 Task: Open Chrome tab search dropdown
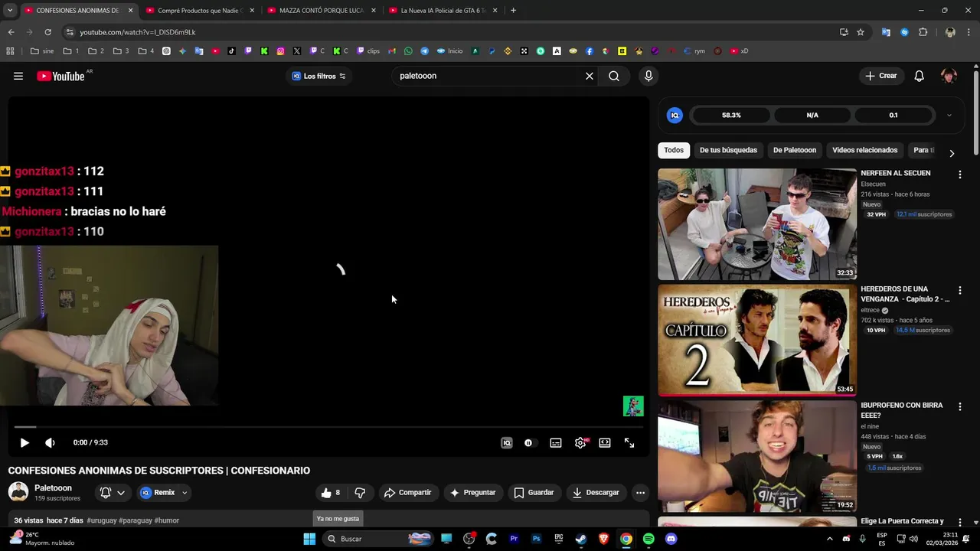10,11
